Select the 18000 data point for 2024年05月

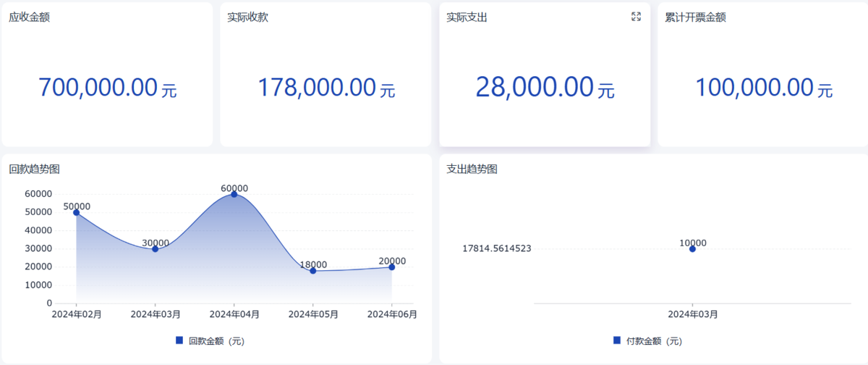(312, 270)
